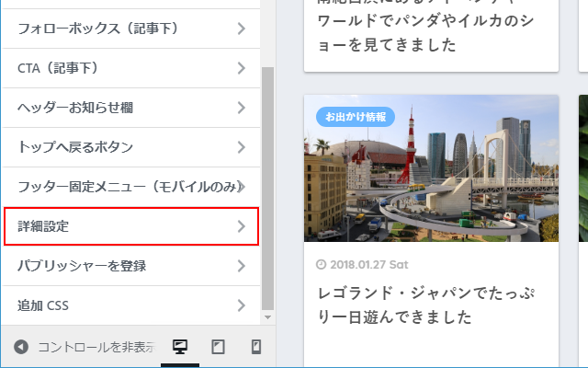The height and width of the screenshot is (368, 588).
Task: Click the お出かけ情報 category badge
Action: coord(356,117)
